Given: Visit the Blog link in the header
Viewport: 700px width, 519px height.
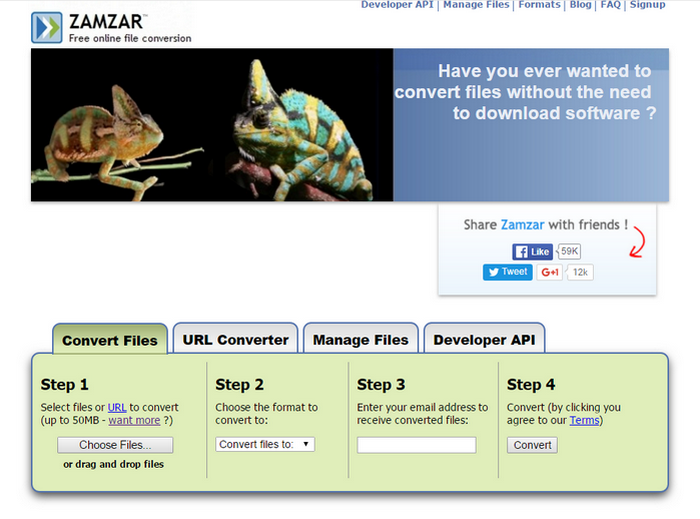Looking at the screenshot, I should click(x=580, y=4).
